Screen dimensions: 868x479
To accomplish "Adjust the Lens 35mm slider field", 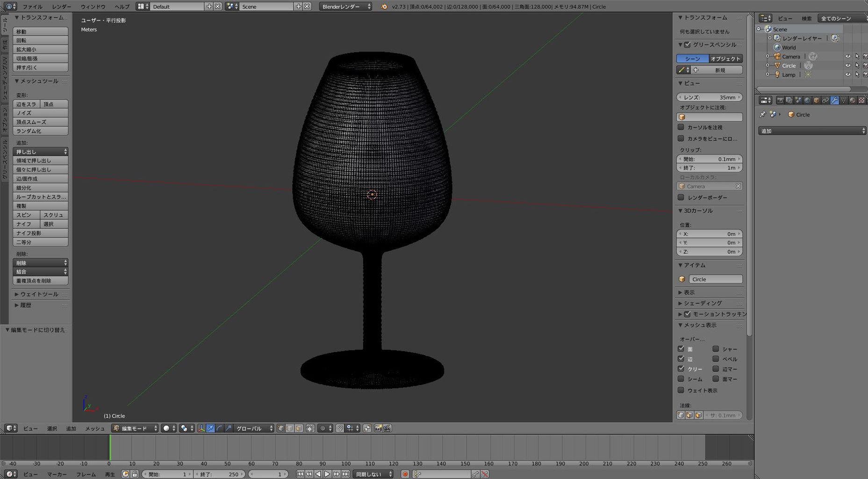I will (x=710, y=97).
